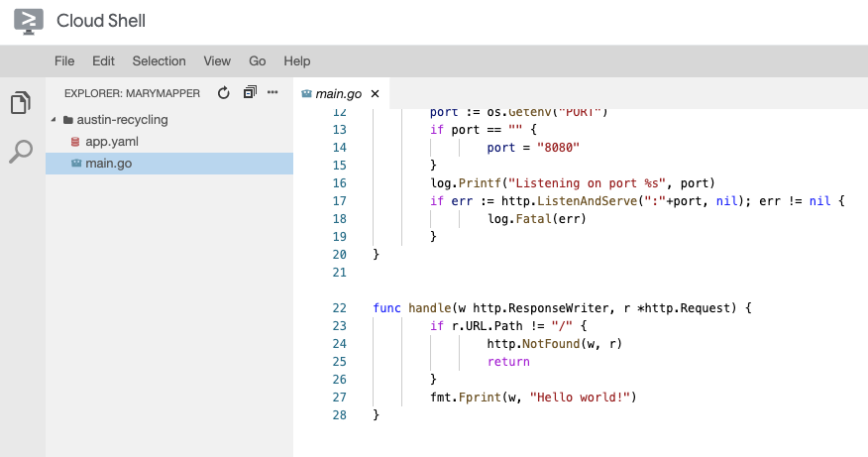Refresh the Explorer file tree
Image resolution: width=868 pixels, height=457 pixels.
224,93
